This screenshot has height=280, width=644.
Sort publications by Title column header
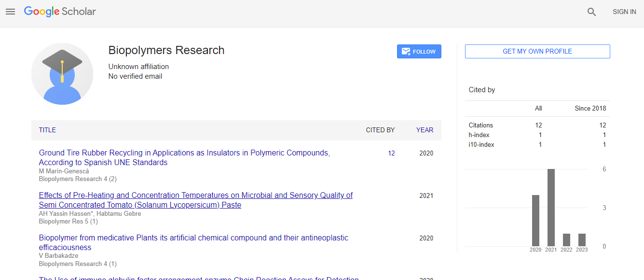click(47, 130)
